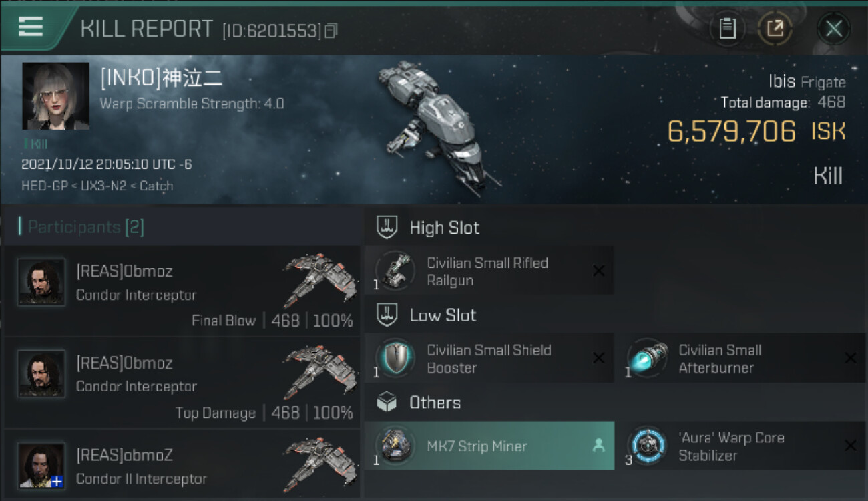868x501 pixels.
Task: View the victim's character portrait
Action: (x=55, y=96)
